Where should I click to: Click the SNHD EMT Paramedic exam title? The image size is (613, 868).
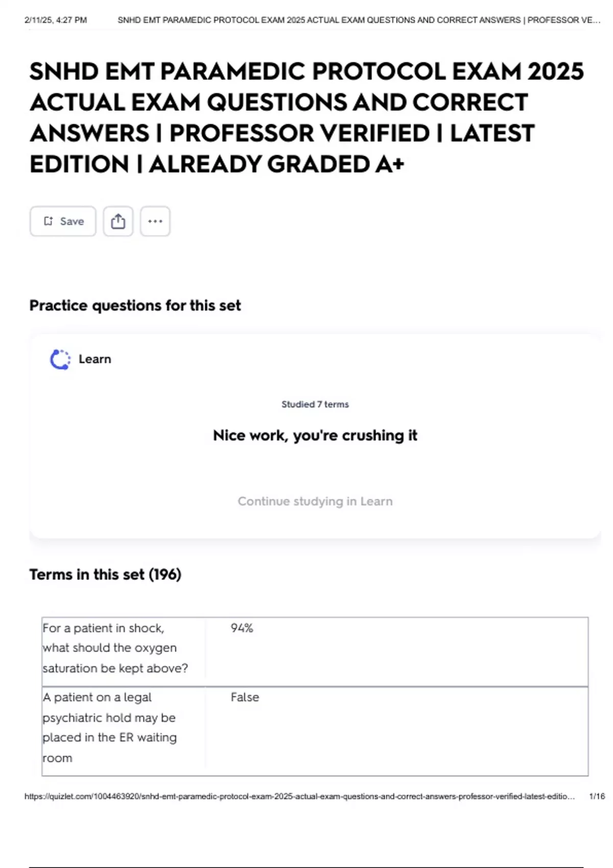point(306,117)
